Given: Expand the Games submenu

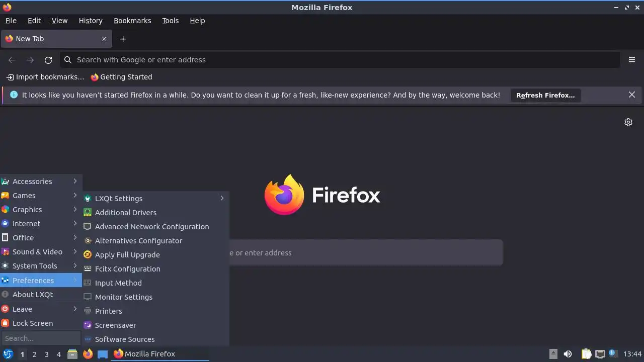Looking at the screenshot, I should pos(41,196).
